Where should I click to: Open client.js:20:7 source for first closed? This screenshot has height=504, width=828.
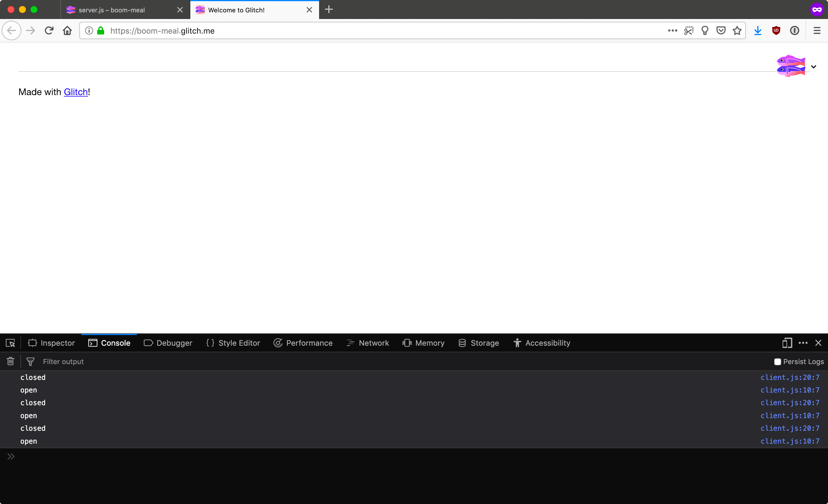point(790,377)
